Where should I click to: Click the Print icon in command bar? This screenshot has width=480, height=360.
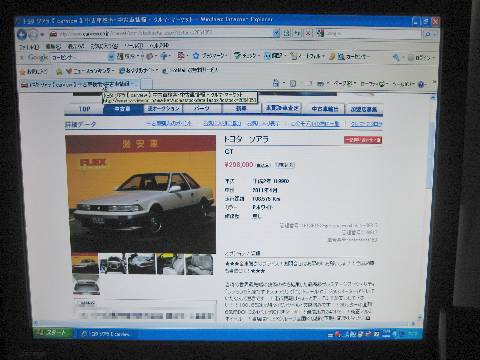[320, 84]
